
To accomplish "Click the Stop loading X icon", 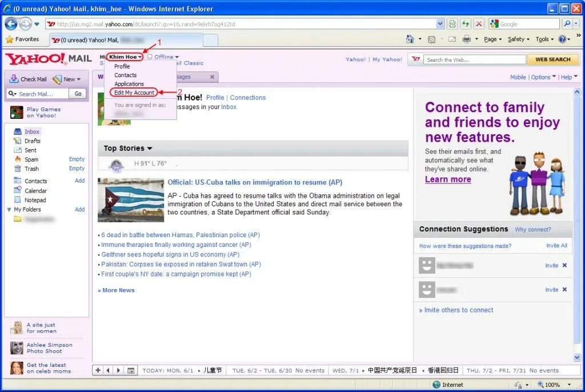I will coord(479,24).
